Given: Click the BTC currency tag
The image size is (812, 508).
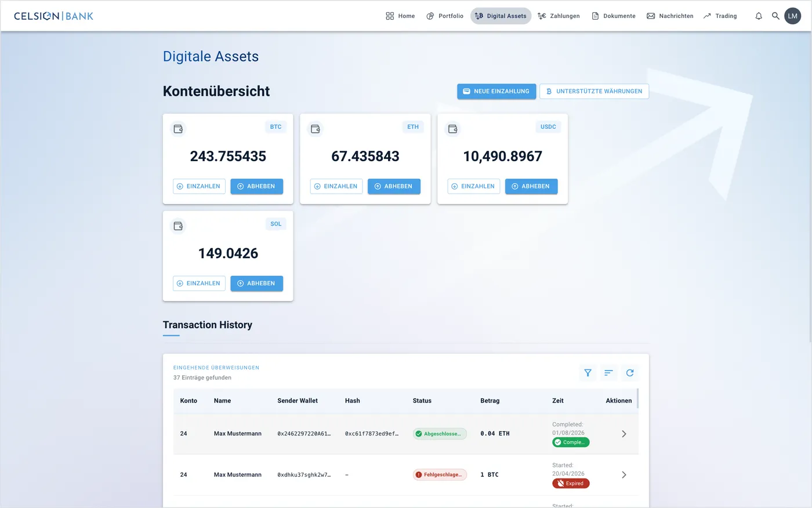Looking at the screenshot, I should coord(275,126).
